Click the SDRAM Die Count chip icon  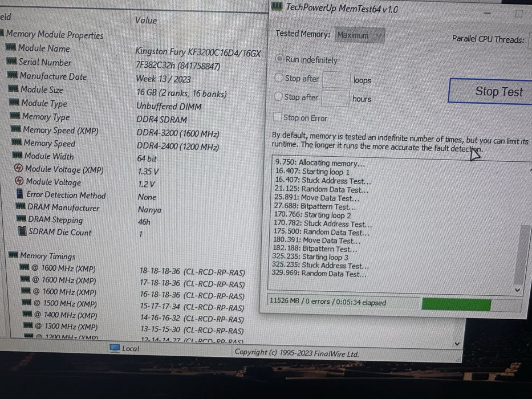[22, 231]
